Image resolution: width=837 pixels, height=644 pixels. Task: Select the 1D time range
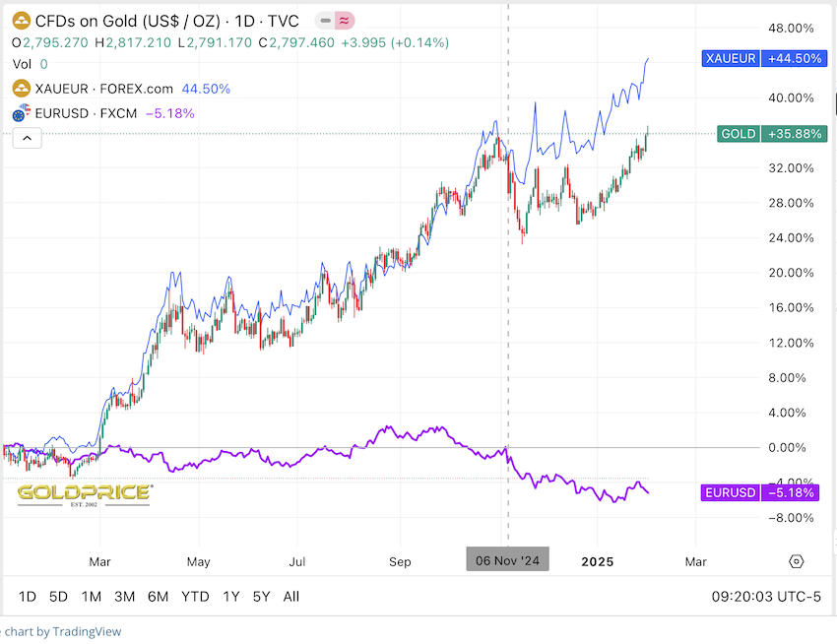(28, 596)
